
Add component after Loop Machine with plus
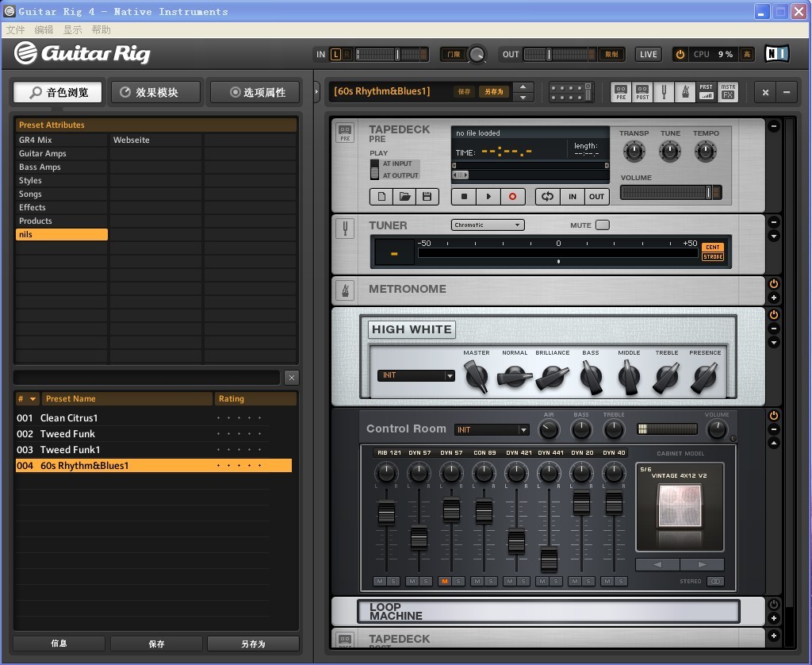(x=774, y=618)
